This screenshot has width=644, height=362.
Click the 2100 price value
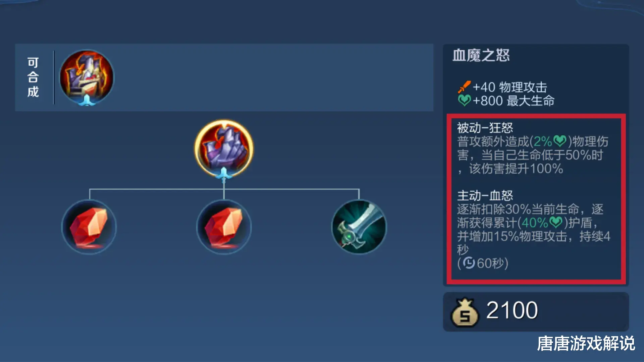[x=512, y=310]
